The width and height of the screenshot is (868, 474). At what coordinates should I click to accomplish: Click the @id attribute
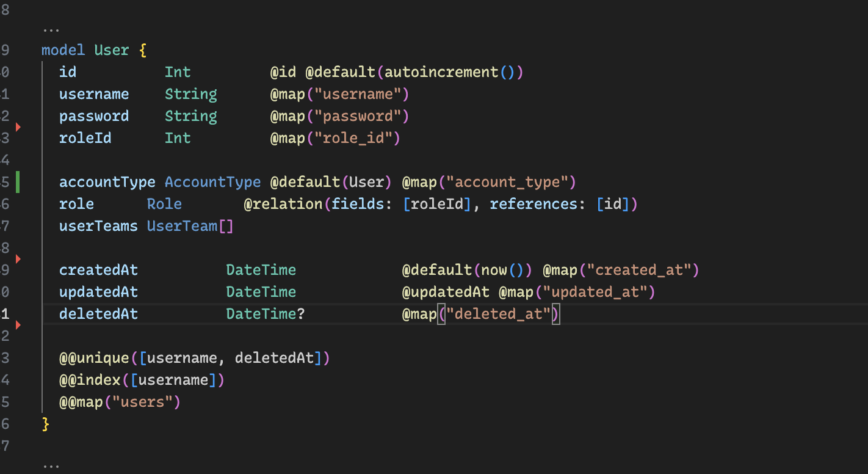(283, 72)
